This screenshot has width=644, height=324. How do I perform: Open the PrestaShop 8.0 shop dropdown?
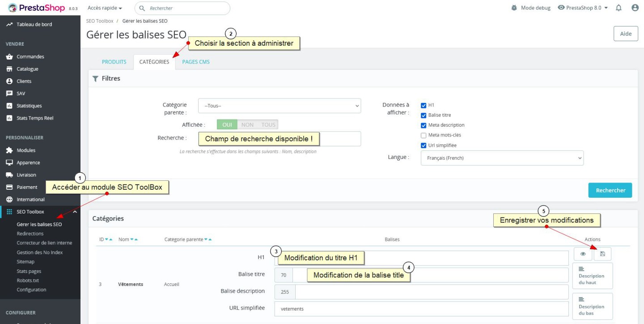point(583,8)
